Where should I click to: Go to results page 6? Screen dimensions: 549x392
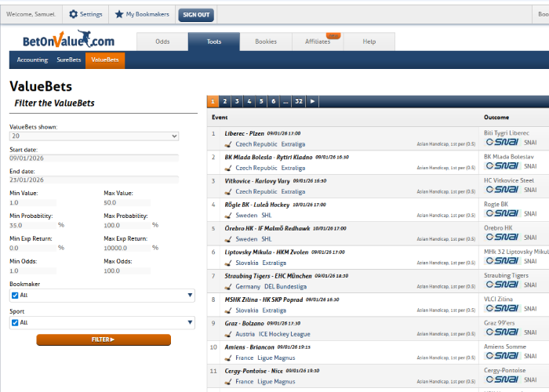tap(274, 101)
